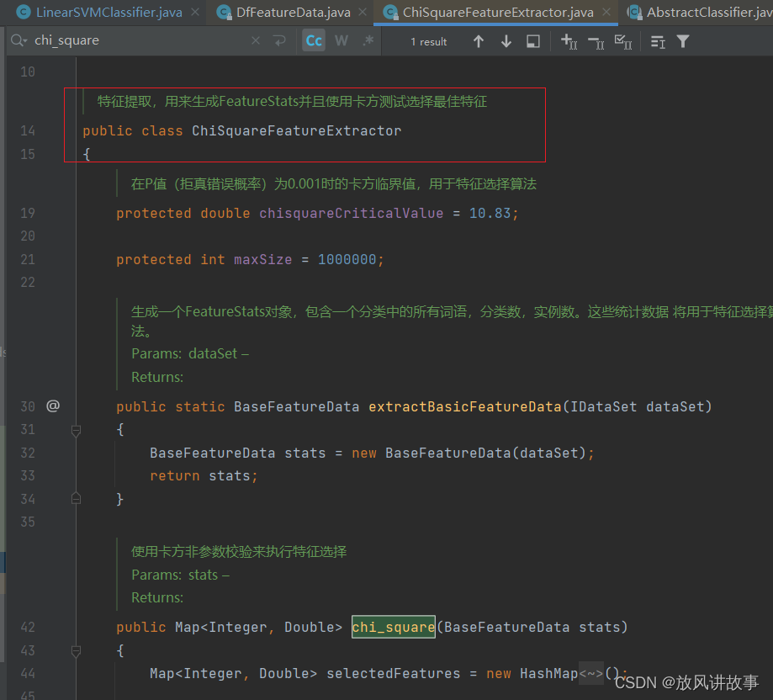Close ChiSquareFeatureExtractor.java tab
This screenshot has width=773, height=700.
click(606, 12)
